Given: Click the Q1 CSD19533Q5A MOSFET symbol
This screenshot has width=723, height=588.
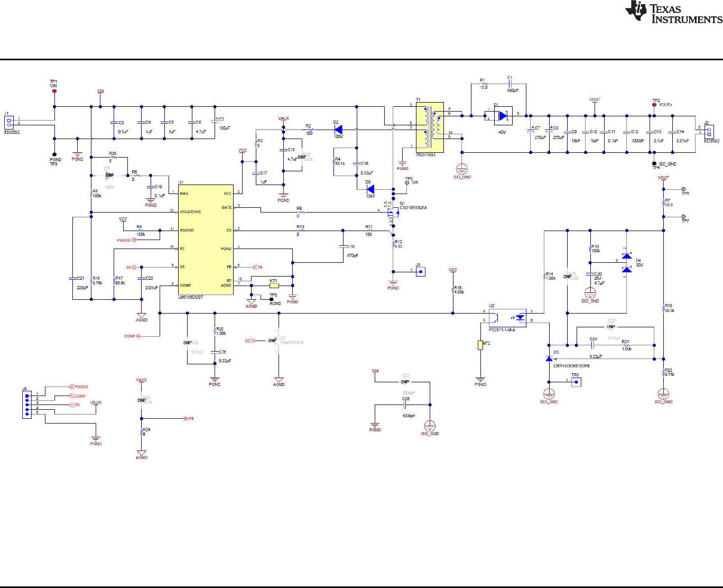Looking at the screenshot, I should pyautogui.click(x=393, y=212).
